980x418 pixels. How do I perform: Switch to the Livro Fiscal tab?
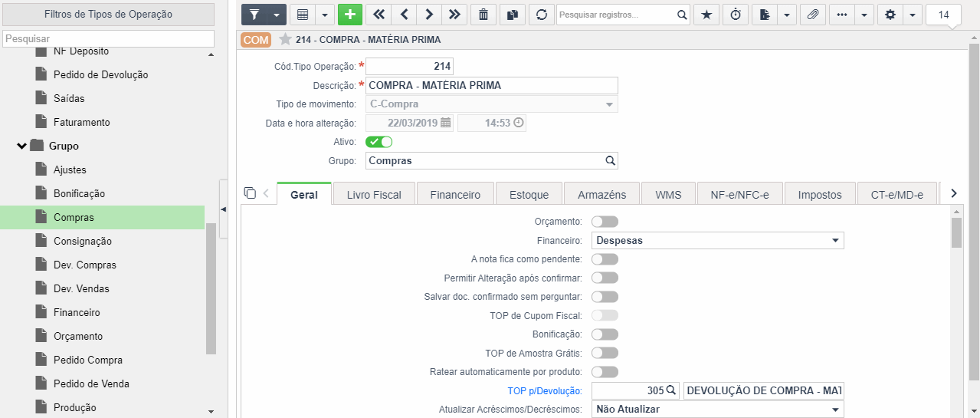tap(374, 195)
